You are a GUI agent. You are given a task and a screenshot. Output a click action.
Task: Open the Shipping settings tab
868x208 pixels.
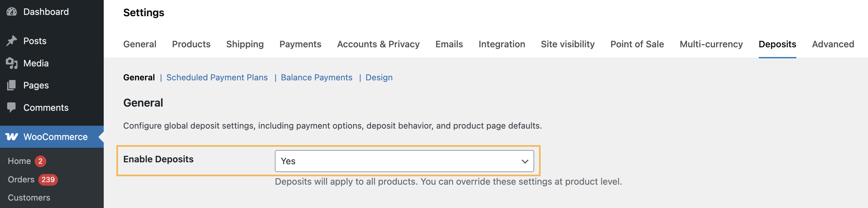[245, 44]
